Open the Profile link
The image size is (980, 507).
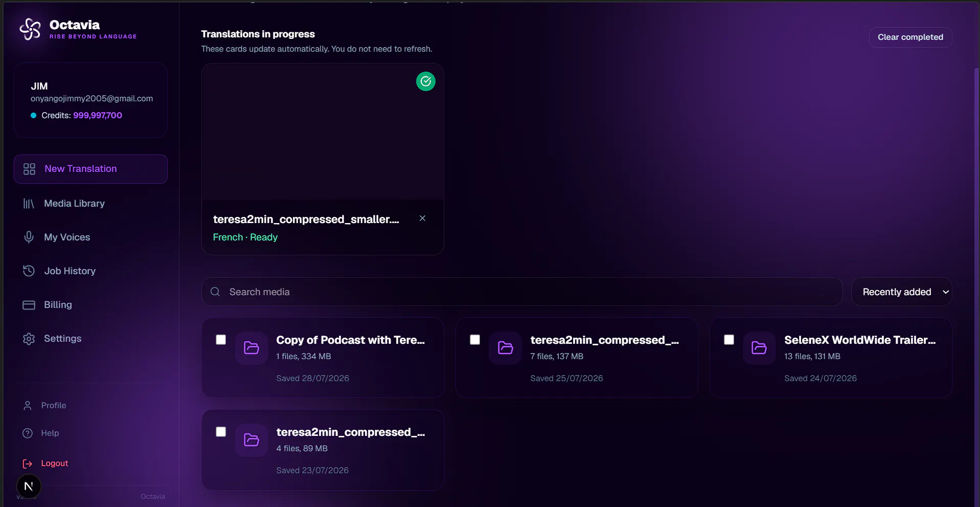[54, 406]
